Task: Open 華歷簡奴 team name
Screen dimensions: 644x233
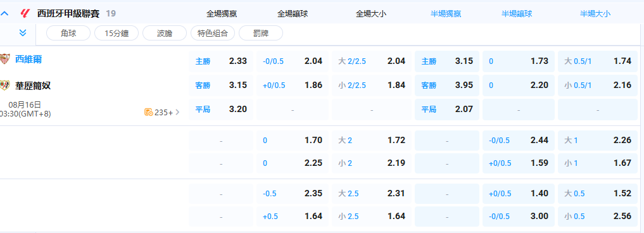Action: [33, 85]
